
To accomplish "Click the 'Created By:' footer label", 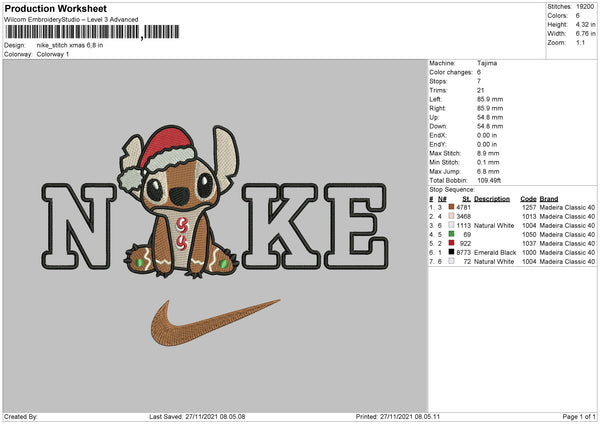I will click(21, 416).
